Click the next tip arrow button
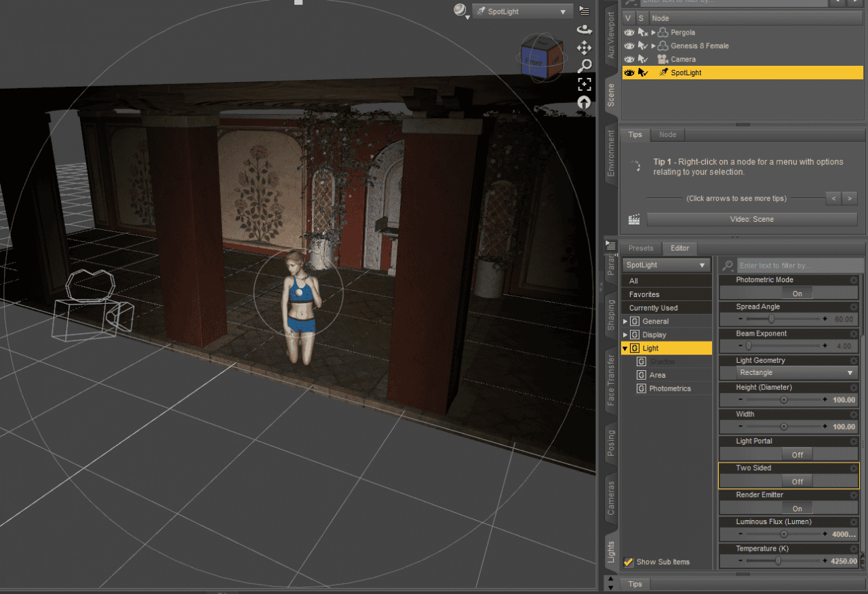Image resolution: width=868 pixels, height=594 pixels. 850,198
